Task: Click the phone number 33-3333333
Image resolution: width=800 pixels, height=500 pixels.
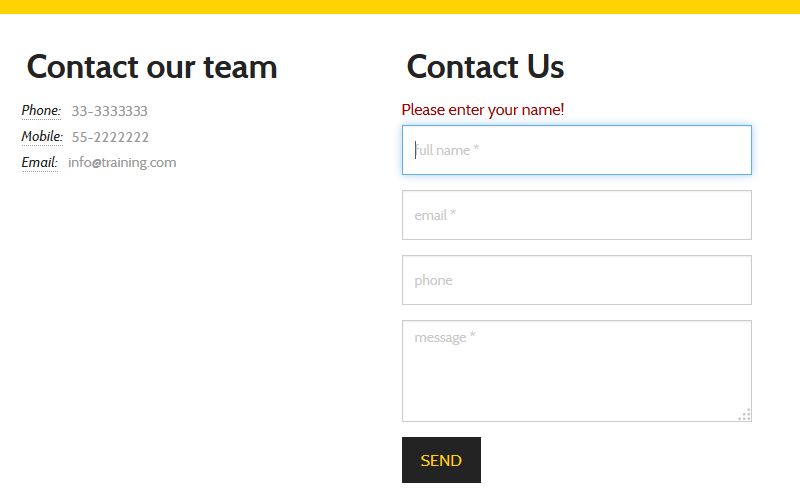Action: [110, 111]
